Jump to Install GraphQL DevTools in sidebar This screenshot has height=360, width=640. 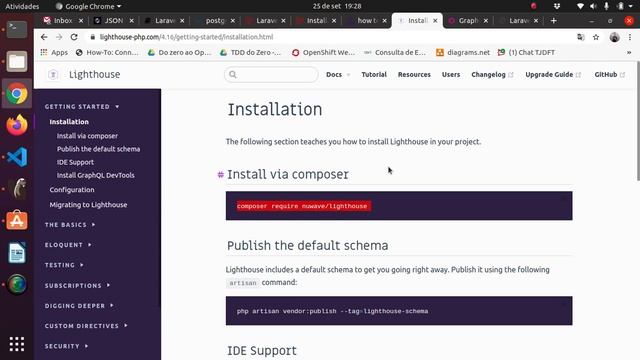pos(96,175)
